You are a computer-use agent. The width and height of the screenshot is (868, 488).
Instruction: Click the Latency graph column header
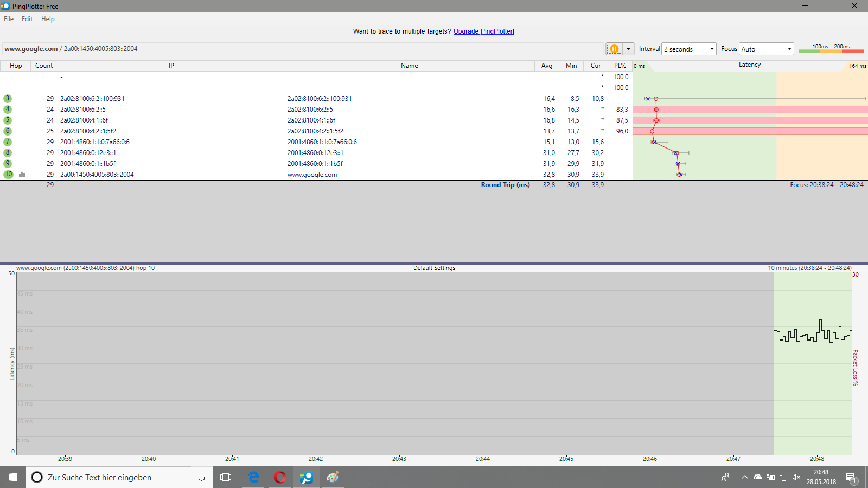750,65
